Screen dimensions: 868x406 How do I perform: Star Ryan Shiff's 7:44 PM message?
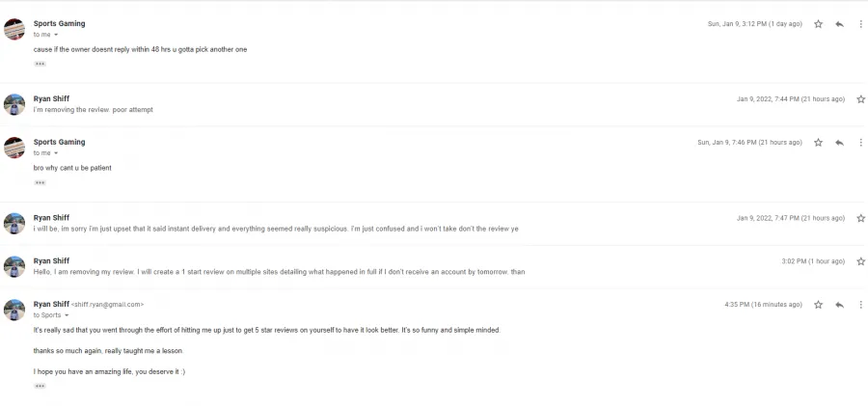(x=860, y=99)
